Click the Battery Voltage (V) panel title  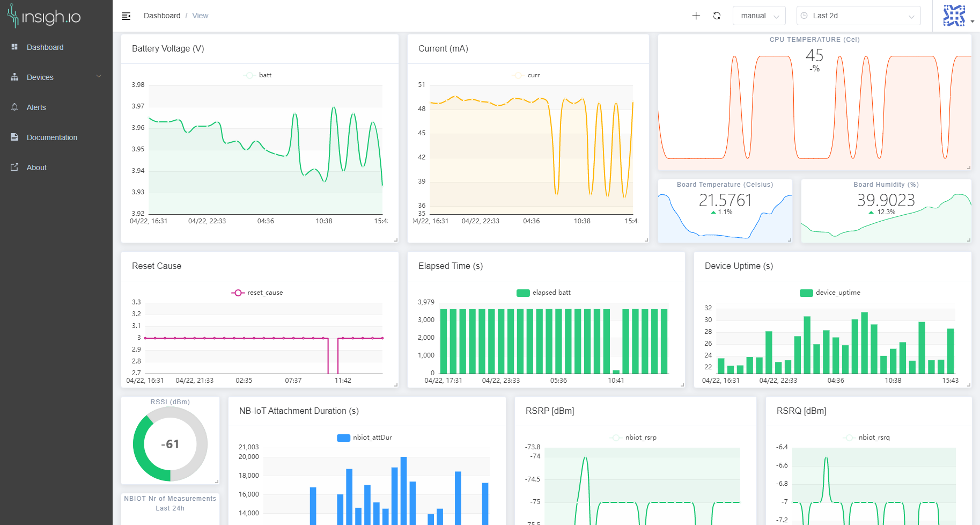click(x=168, y=48)
